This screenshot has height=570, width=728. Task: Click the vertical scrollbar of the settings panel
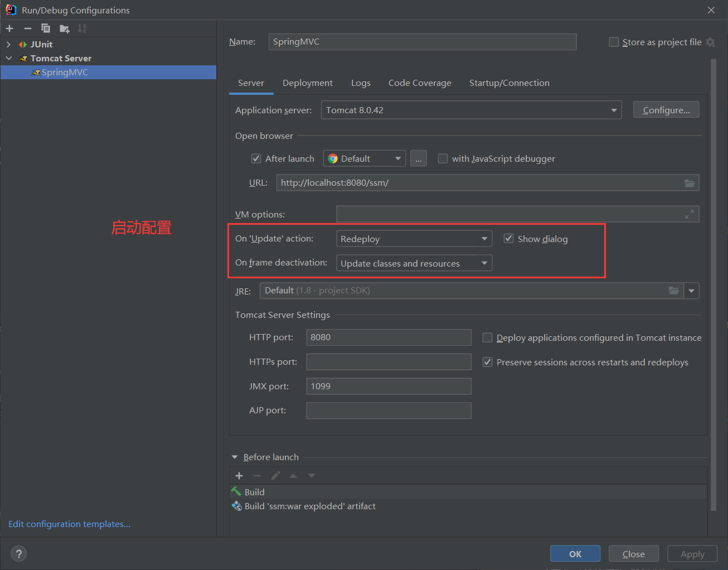pyautogui.click(x=714, y=285)
